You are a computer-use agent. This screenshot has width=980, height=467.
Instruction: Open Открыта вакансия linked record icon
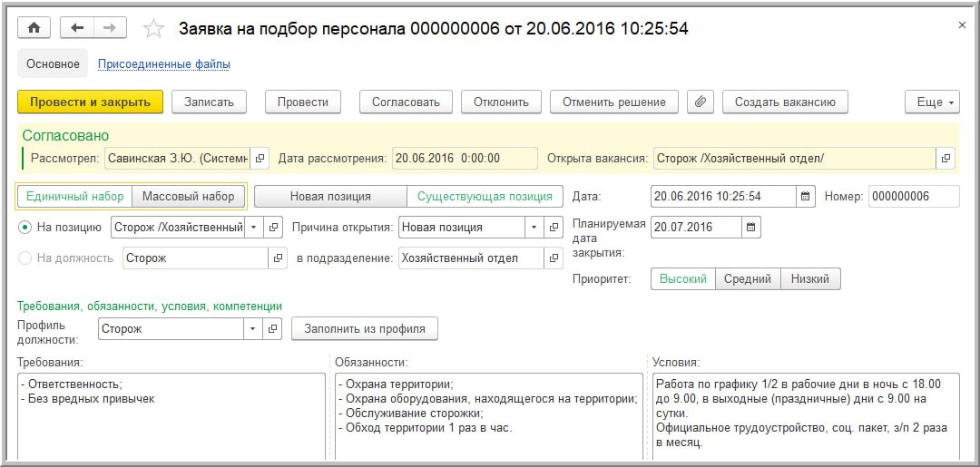coord(946,159)
